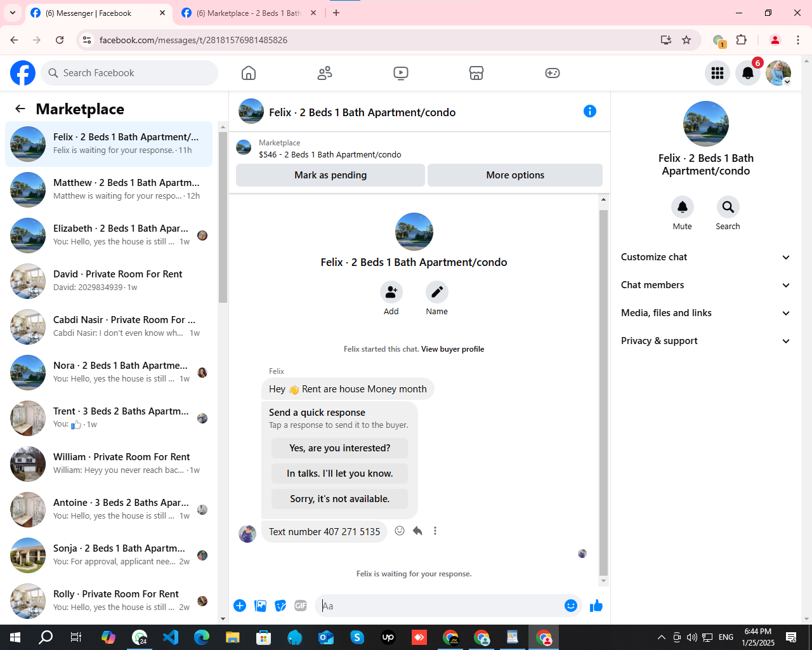Screen dimensions: 812x650
Task: Click the Facebook logo
Action: pos(23,73)
